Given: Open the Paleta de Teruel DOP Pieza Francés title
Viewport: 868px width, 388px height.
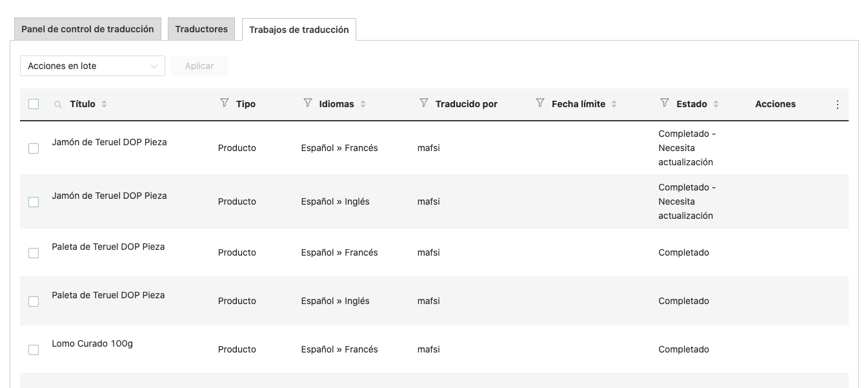Looking at the screenshot, I should pyautogui.click(x=108, y=247).
